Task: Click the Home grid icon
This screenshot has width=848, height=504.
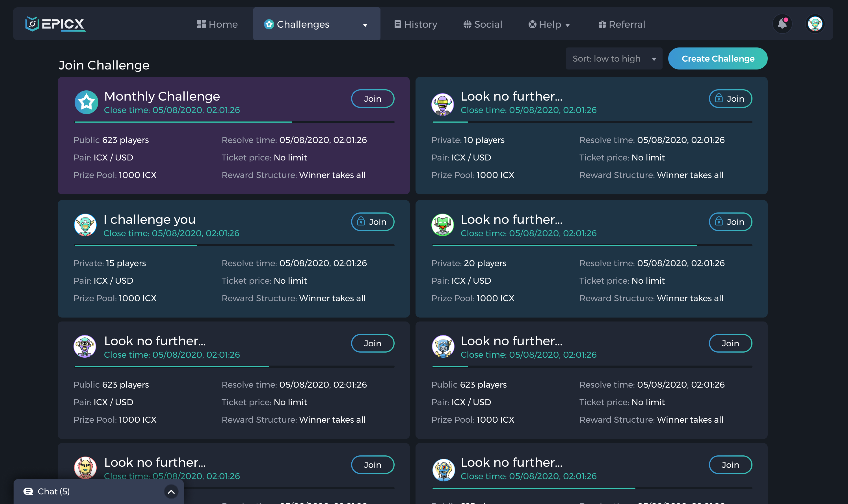Action: coord(202,24)
